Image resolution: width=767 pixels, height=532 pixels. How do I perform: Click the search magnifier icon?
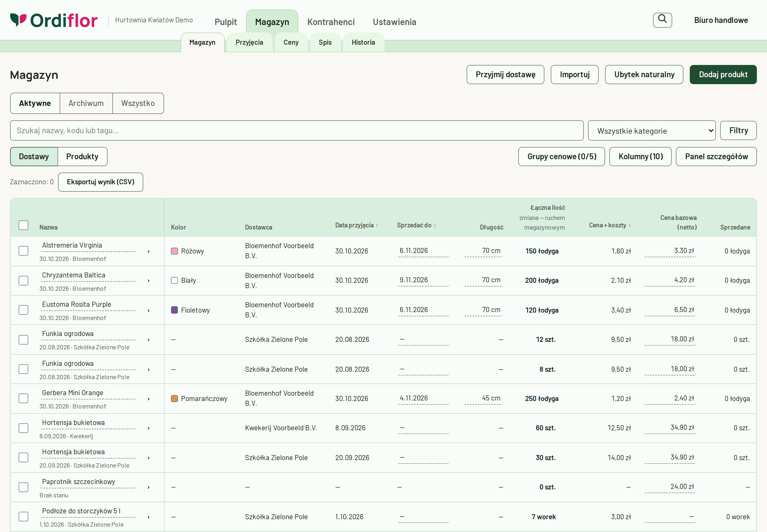pos(662,20)
